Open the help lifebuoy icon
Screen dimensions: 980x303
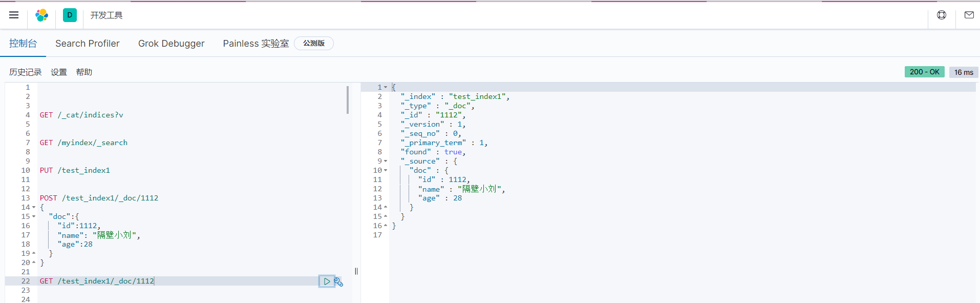[x=942, y=15]
